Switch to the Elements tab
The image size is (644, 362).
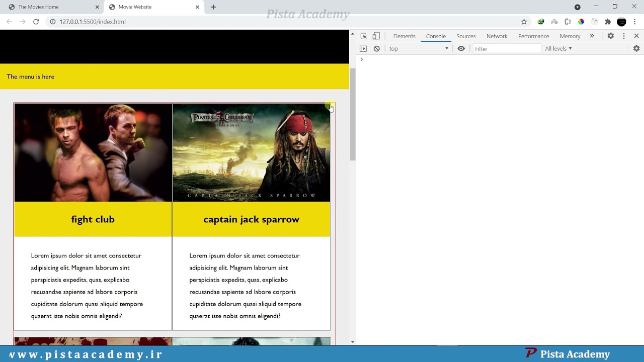click(x=405, y=36)
